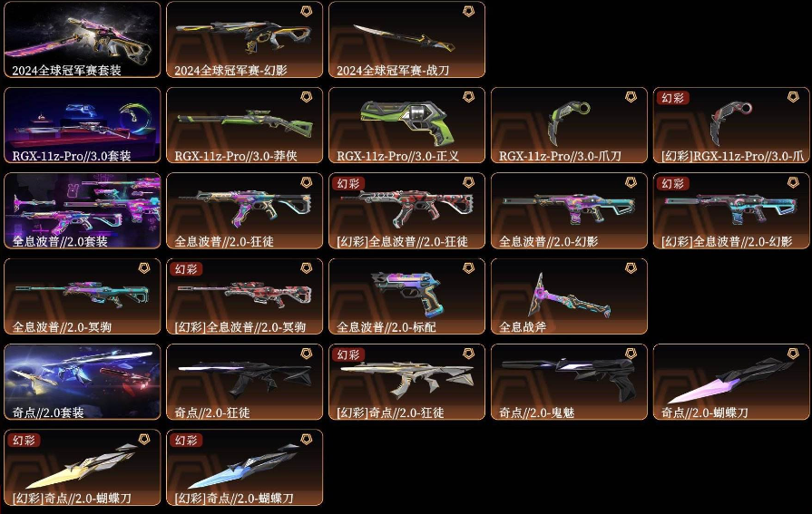The image size is (812, 514).
Task: Click currency icon on [幻彩]全息波普//2.0-幻影 card
Action: tap(793, 182)
